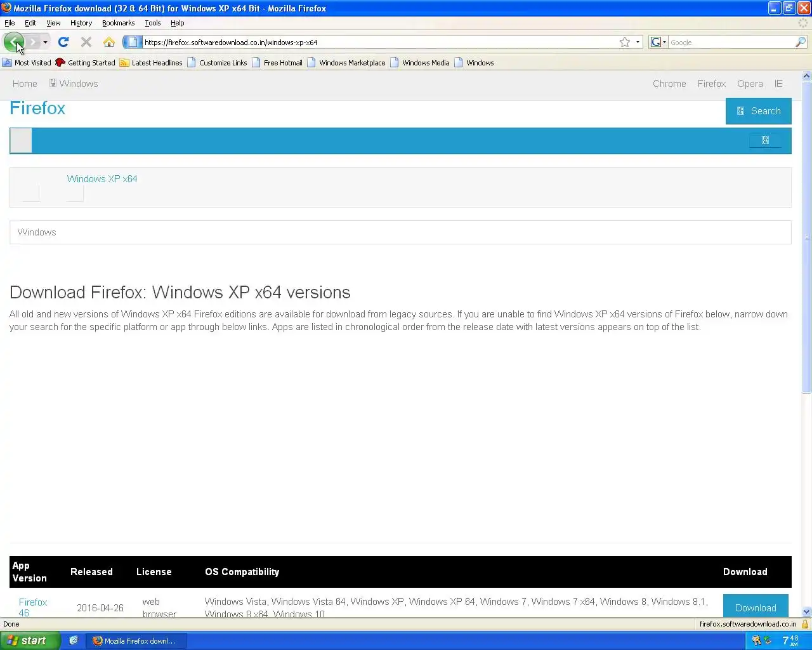Open the Google search engine selector

658,42
